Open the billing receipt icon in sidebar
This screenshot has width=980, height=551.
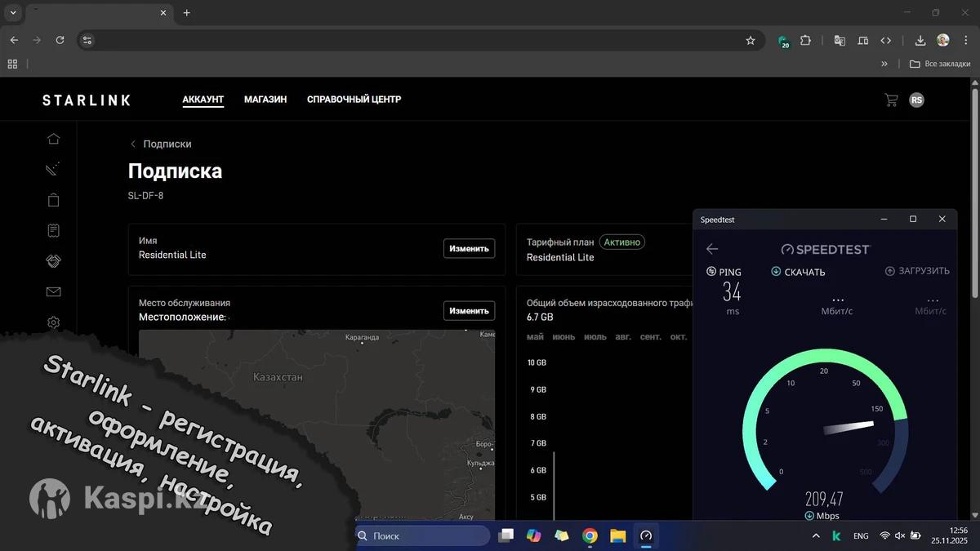(53, 230)
